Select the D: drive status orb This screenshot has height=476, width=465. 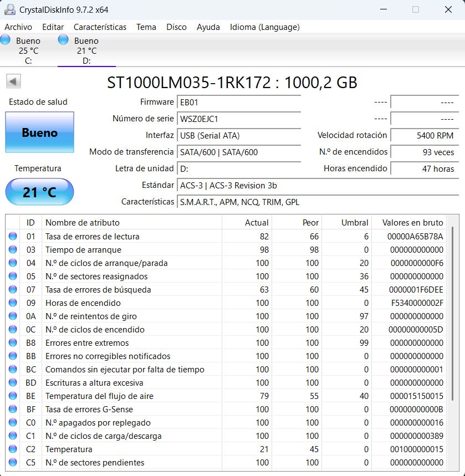pos(63,40)
